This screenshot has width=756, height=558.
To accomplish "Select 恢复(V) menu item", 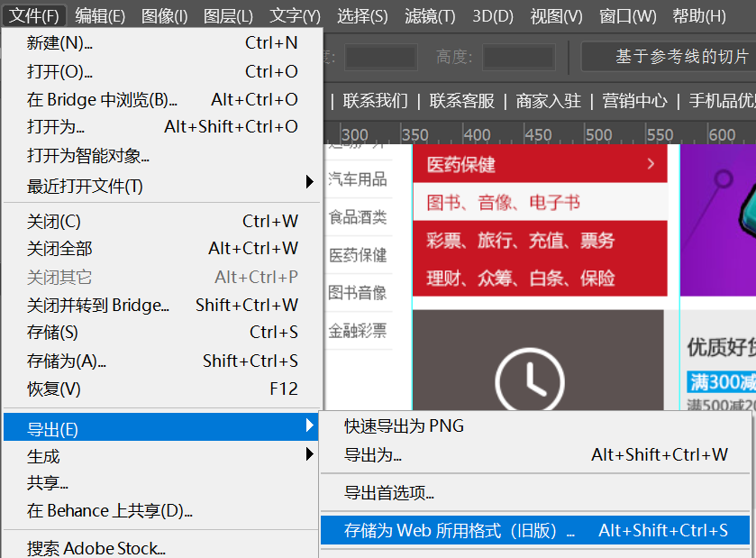I will tap(162, 389).
